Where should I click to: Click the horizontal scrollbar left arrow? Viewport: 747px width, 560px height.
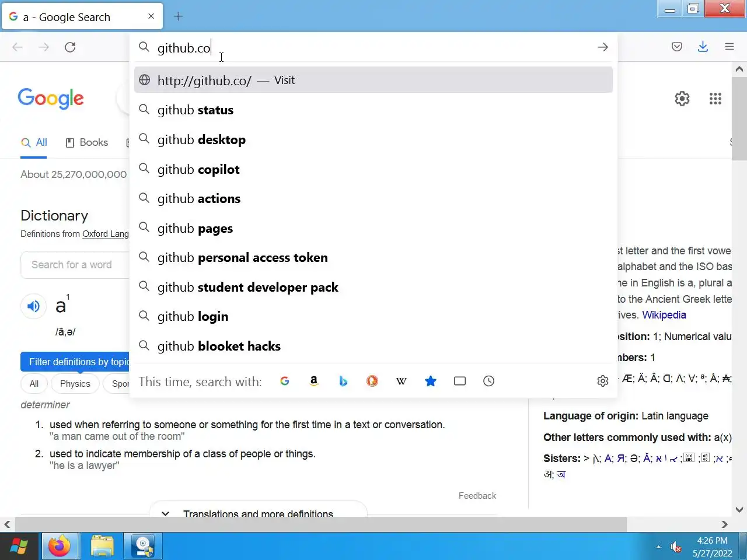click(x=7, y=524)
